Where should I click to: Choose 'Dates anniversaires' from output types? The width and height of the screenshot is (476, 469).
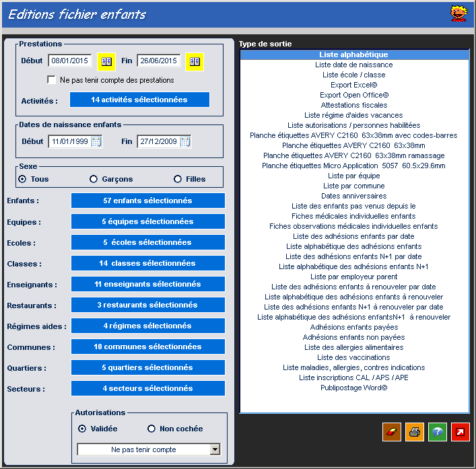(x=353, y=196)
